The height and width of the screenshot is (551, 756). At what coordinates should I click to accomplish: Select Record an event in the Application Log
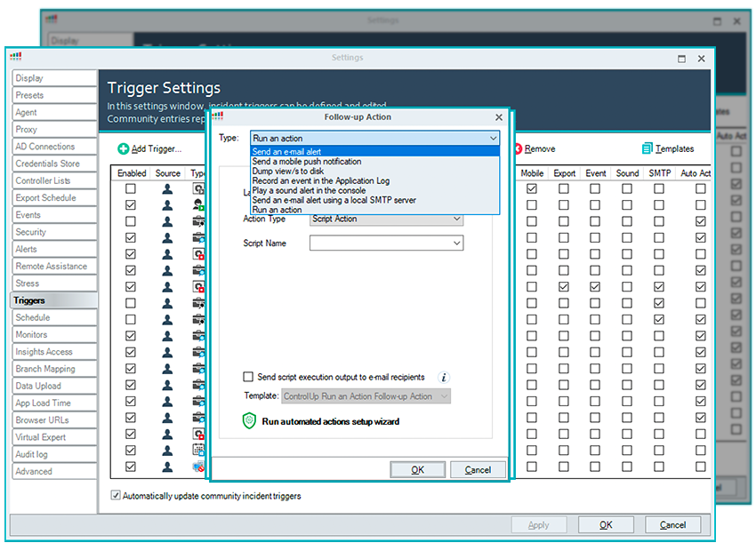click(x=374, y=180)
